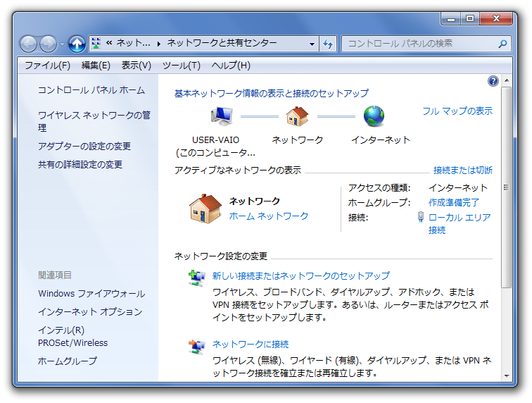Maximize the window
The image size is (532, 403).
pyautogui.click(x=470, y=18)
